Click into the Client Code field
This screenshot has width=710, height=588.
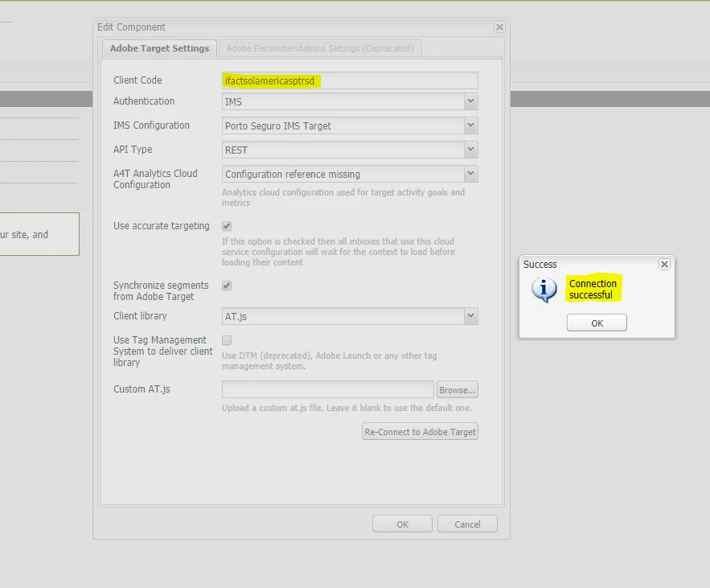tap(350, 80)
